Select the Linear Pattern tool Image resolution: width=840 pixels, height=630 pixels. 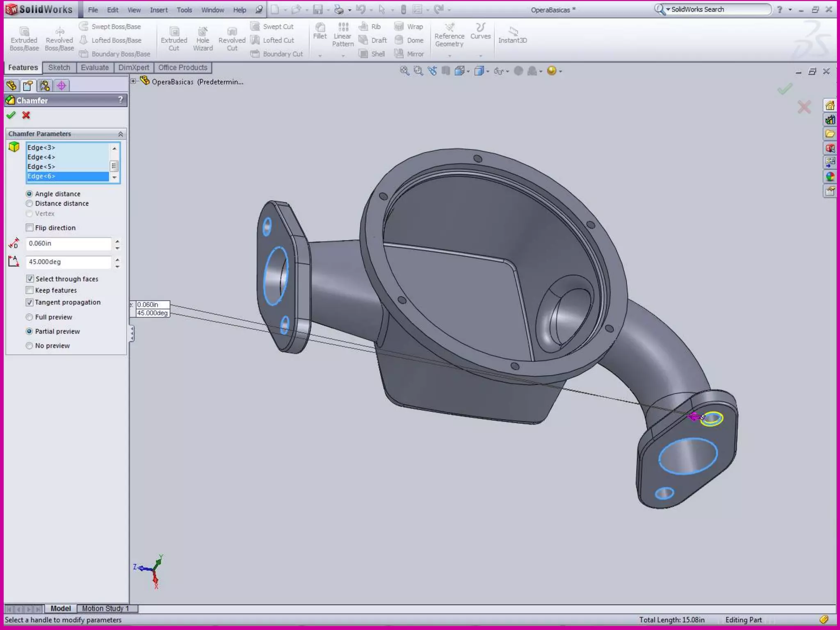click(x=343, y=28)
